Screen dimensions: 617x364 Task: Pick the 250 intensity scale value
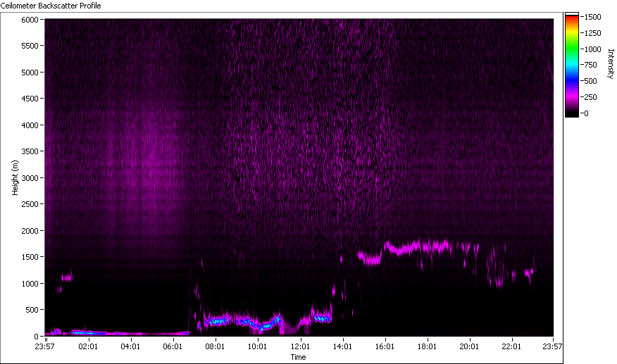(591, 97)
